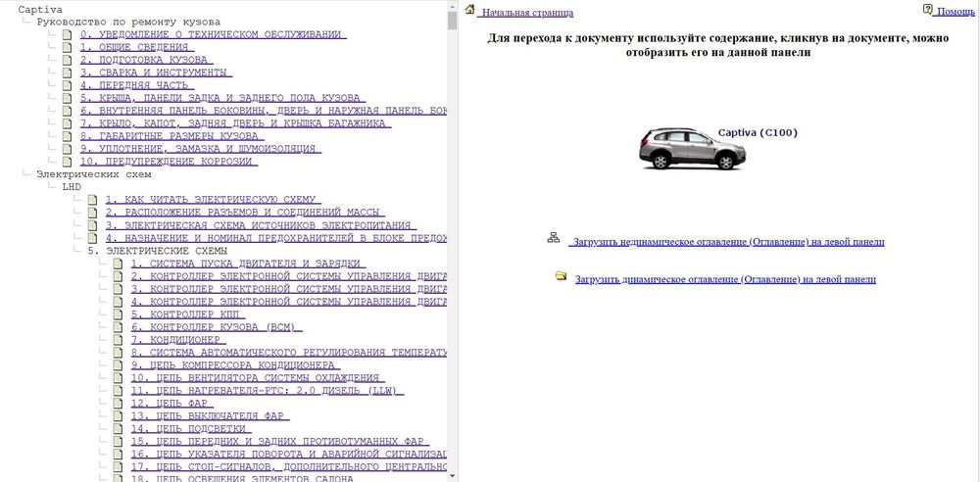
Task: Load dynamic table of contents link
Action: point(725,279)
